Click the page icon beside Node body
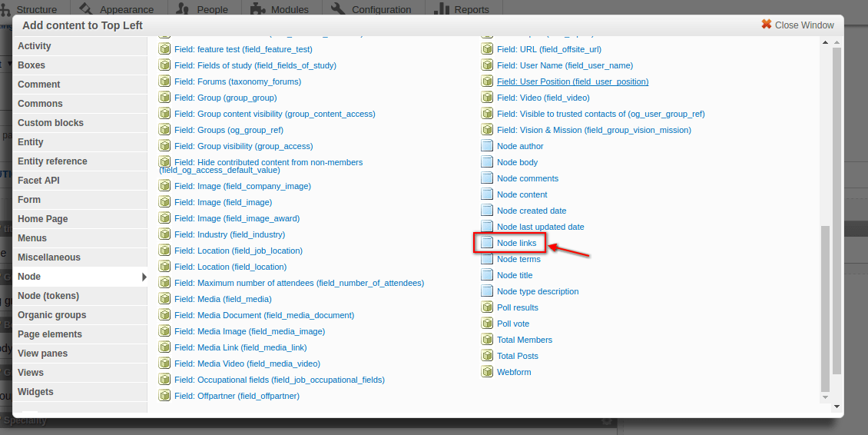The image size is (868, 435). [487, 162]
